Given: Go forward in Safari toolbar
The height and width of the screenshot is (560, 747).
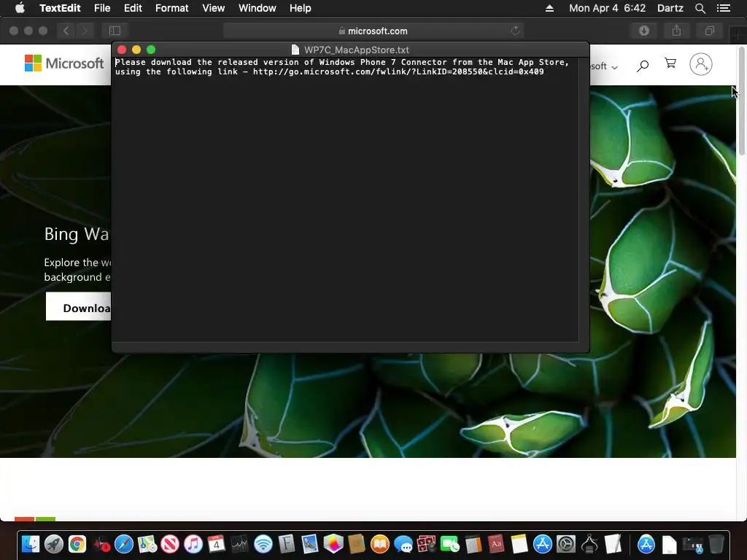Looking at the screenshot, I should 85,31.
